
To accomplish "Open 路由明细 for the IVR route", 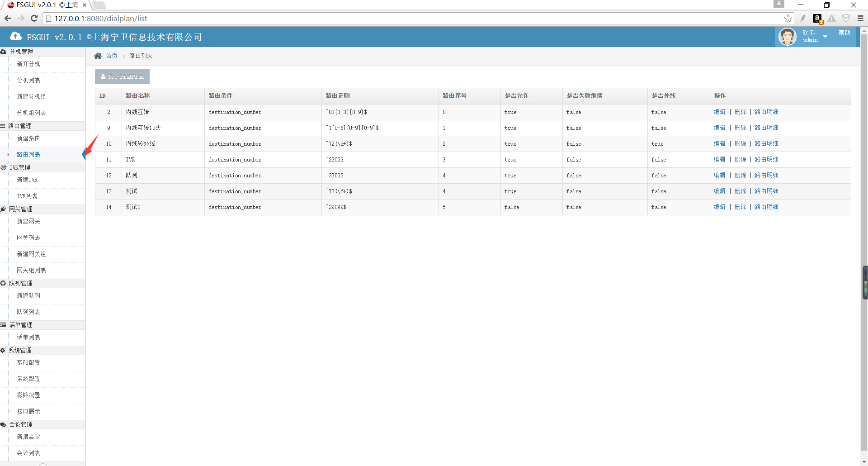I will click(766, 160).
